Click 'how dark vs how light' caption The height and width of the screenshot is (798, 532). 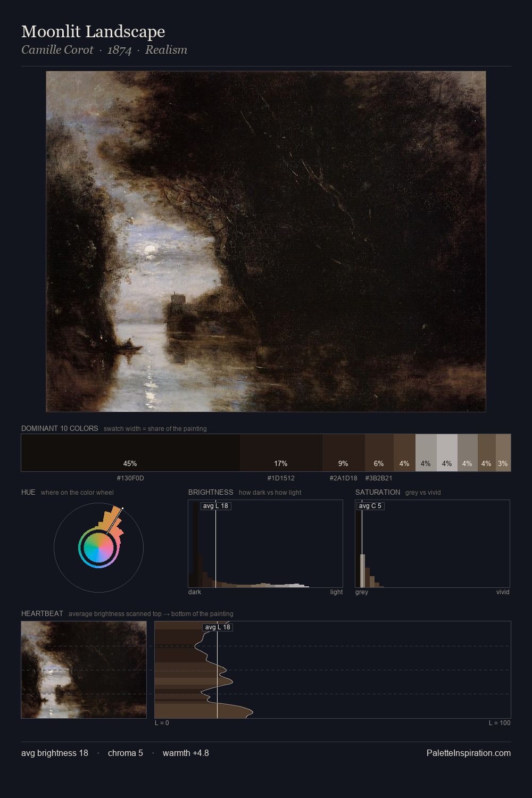pos(270,493)
